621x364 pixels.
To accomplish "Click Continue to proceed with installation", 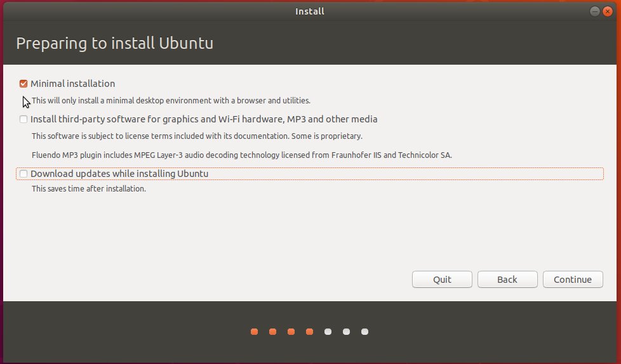I will tap(573, 279).
